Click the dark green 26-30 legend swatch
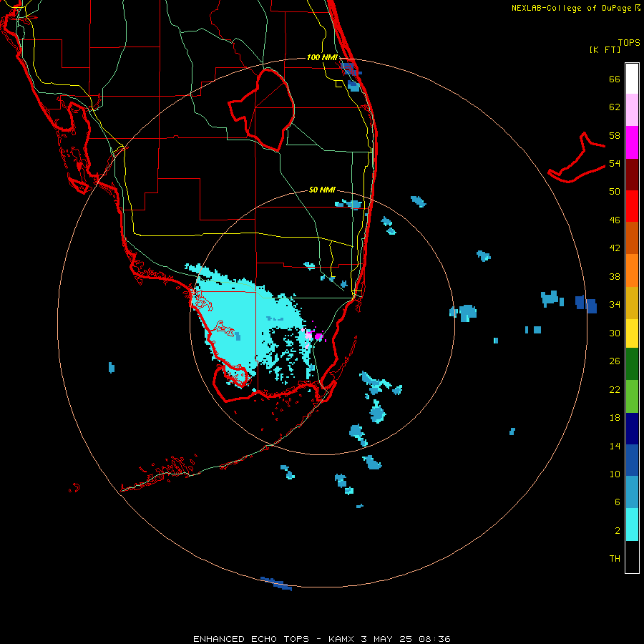This screenshot has height=644, width=644. coord(632,364)
